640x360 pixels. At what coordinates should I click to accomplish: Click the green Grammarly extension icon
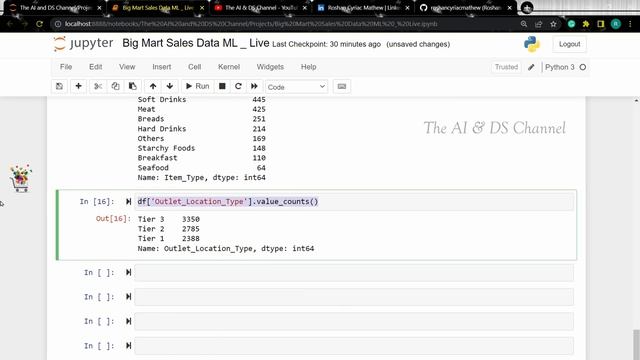(571, 24)
